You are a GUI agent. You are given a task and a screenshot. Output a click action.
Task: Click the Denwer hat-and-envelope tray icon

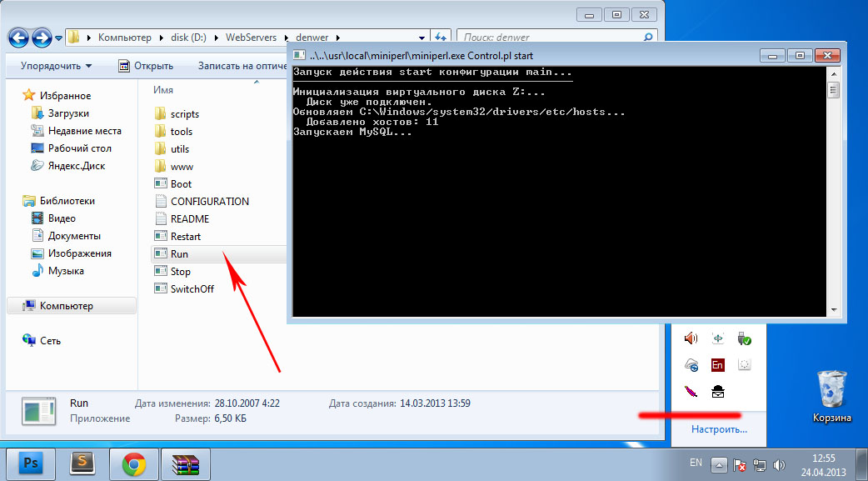click(718, 390)
